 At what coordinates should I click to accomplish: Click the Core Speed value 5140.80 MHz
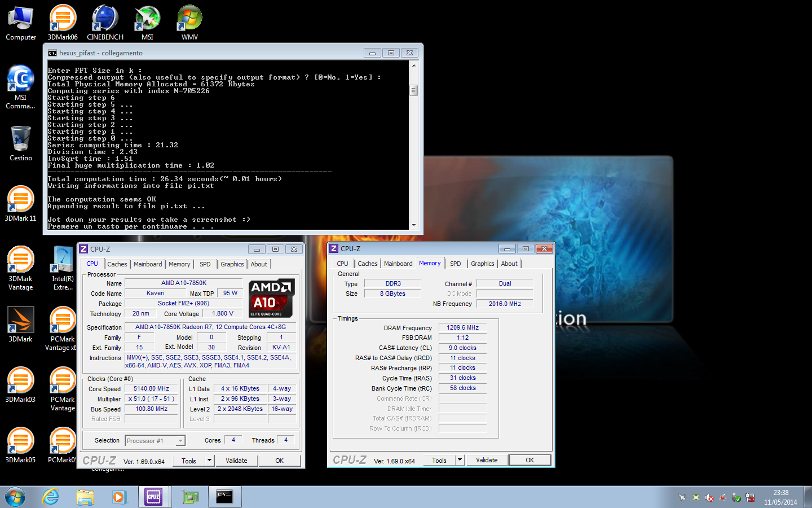151,388
